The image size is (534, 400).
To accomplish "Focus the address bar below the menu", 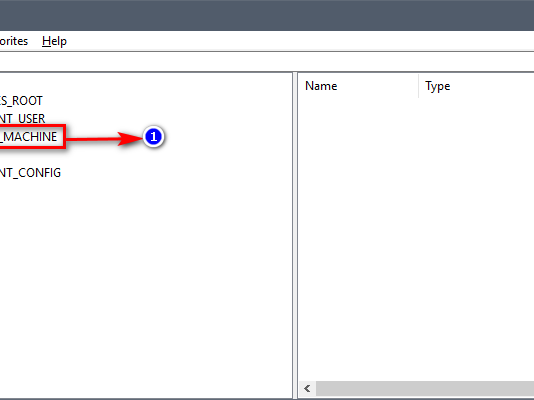I will pyautogui.click(x=267, y=62).
